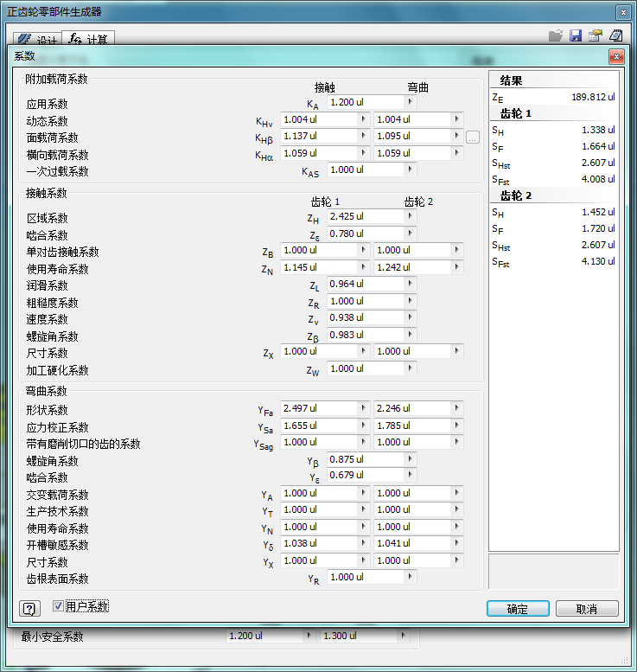The width and height of the screenshot is (637, 672).
Task: Click the open folder icon in generator toolbar
Action: coord(556,36)
